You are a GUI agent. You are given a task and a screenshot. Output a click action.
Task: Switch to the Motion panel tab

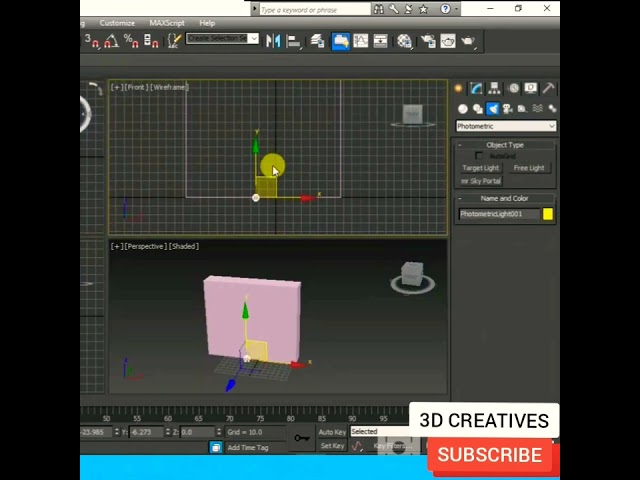513,88
